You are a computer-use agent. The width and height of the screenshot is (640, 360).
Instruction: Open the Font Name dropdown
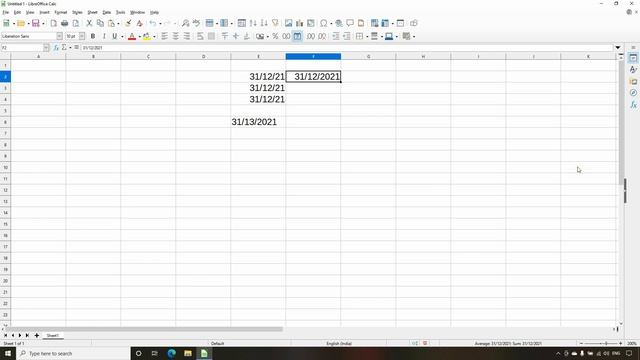(x=60, y=36)
